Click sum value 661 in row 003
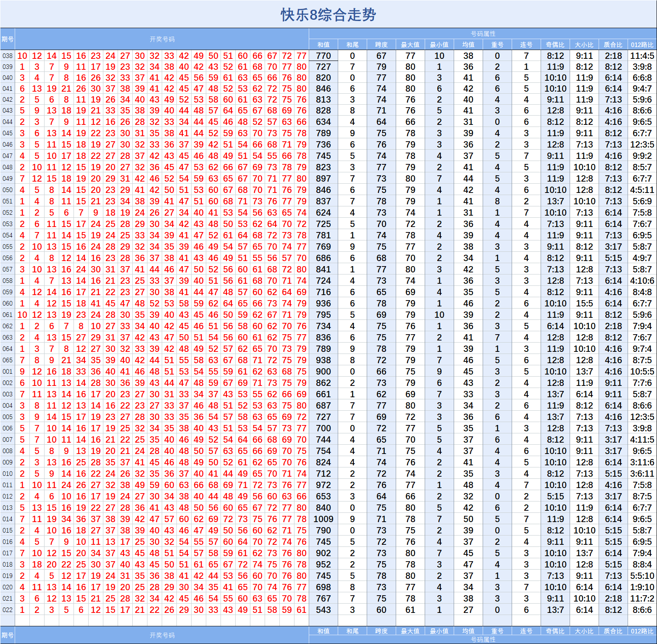 click(x=323, y=394)
